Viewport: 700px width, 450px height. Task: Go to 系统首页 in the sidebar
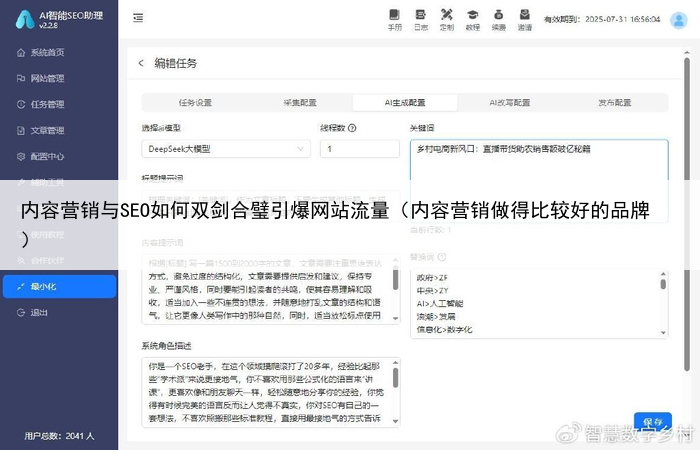(x=47, y=52)
